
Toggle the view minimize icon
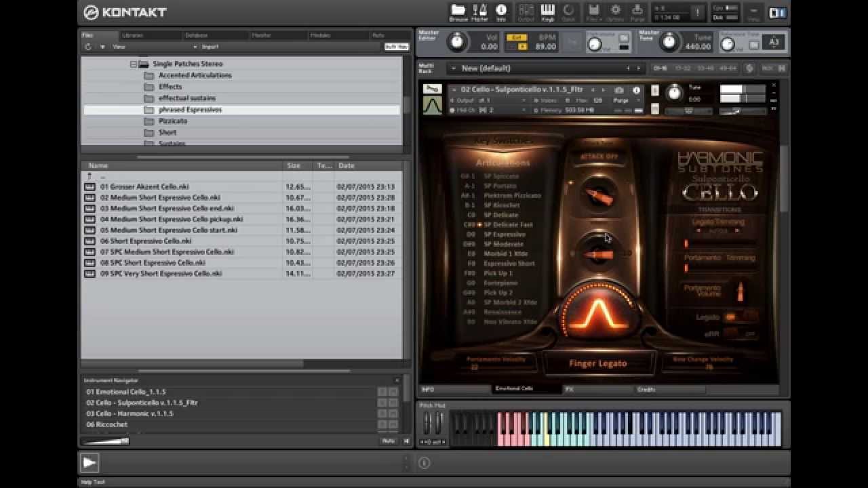pyautogui.click(x=753, y=12)
